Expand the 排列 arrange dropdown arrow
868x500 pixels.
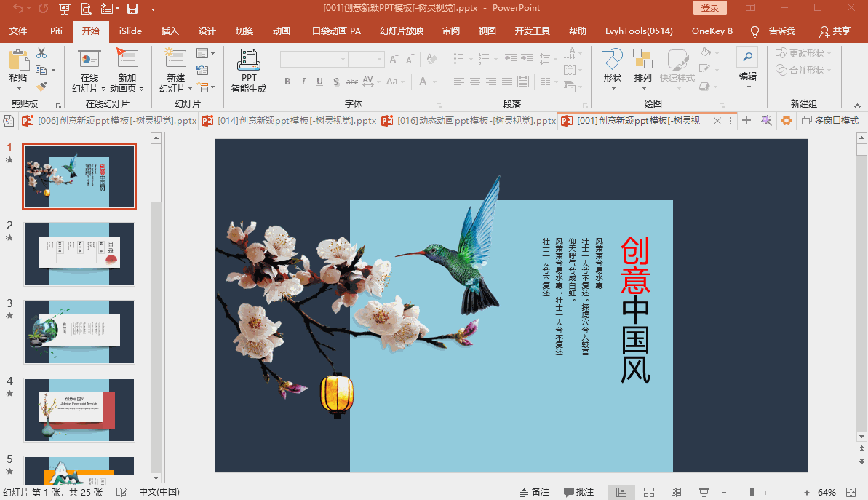click(643, 89)
